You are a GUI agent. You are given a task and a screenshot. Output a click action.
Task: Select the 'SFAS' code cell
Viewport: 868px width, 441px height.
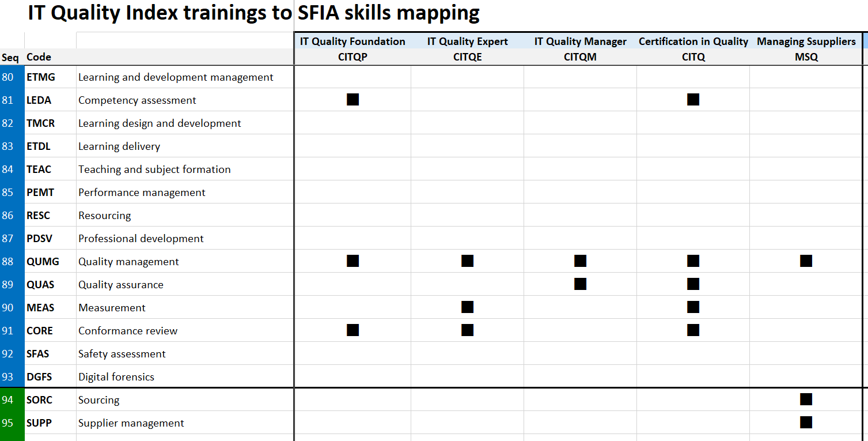click(x=50, y=354)
